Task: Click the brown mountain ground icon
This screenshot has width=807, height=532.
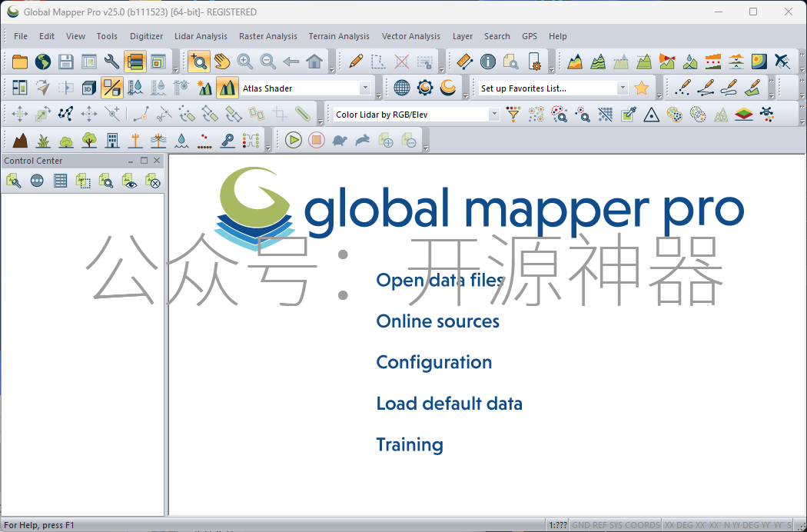Action: (x=19, y=140)
